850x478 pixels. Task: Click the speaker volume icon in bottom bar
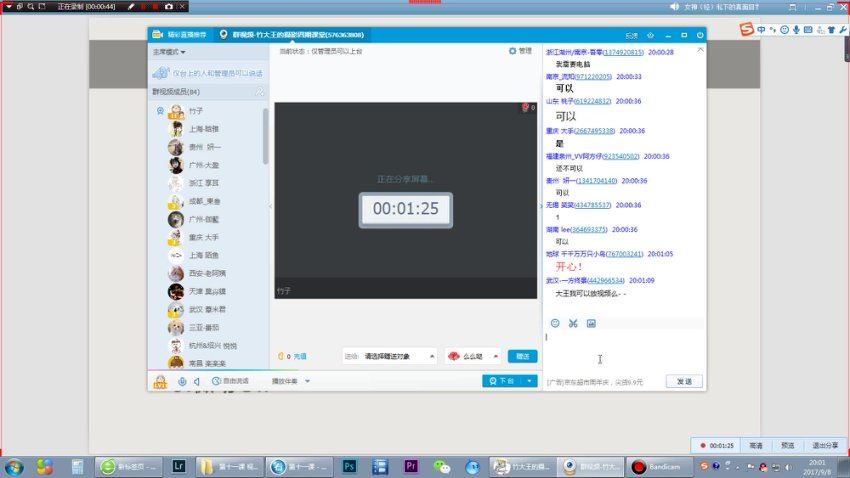(197, 381)
